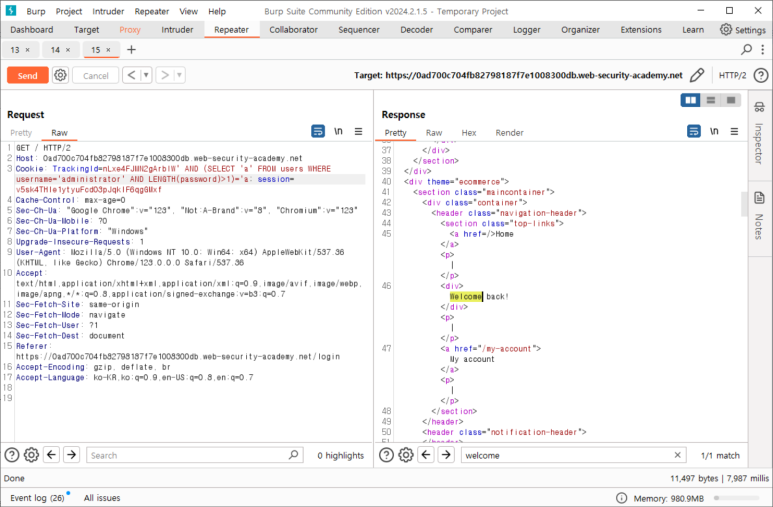Toggle request non-printable characters \n
The width and height of the screenshot is (773, 507).
tap(338, 131)
